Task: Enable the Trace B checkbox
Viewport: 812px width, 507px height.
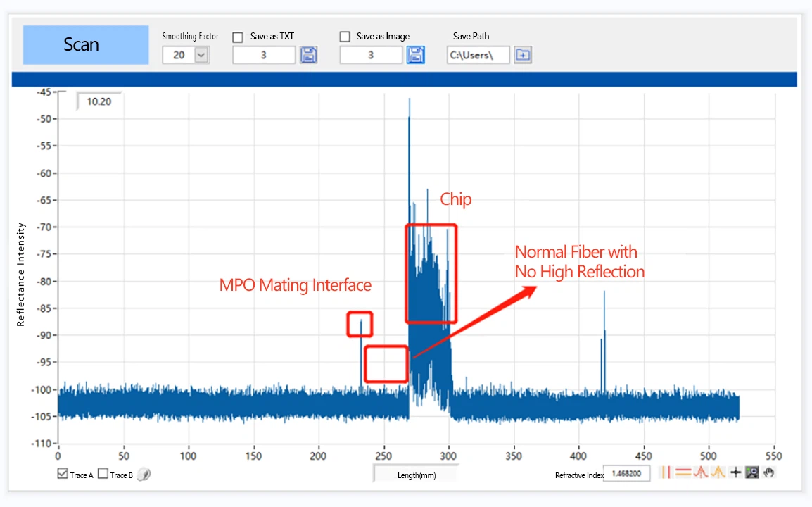Action: [x=103, y=474]
